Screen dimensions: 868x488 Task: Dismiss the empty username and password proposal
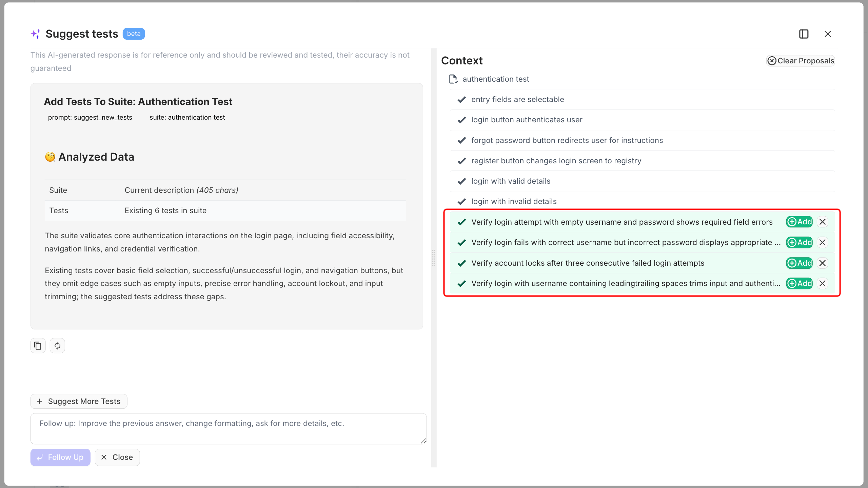[822, 222]
